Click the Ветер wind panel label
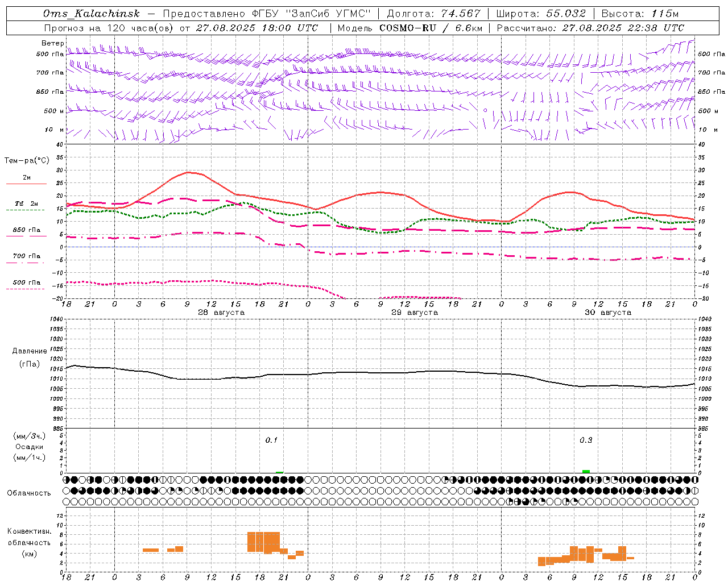Screen dimensions: 728x582 [x=52, y=43]
